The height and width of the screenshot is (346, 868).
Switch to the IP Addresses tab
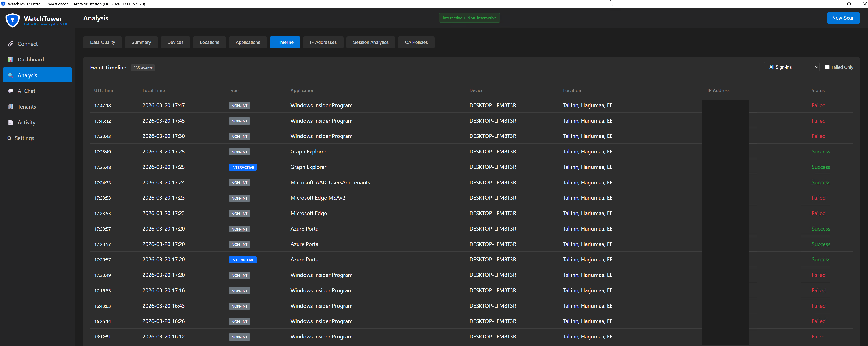point(323,43)
